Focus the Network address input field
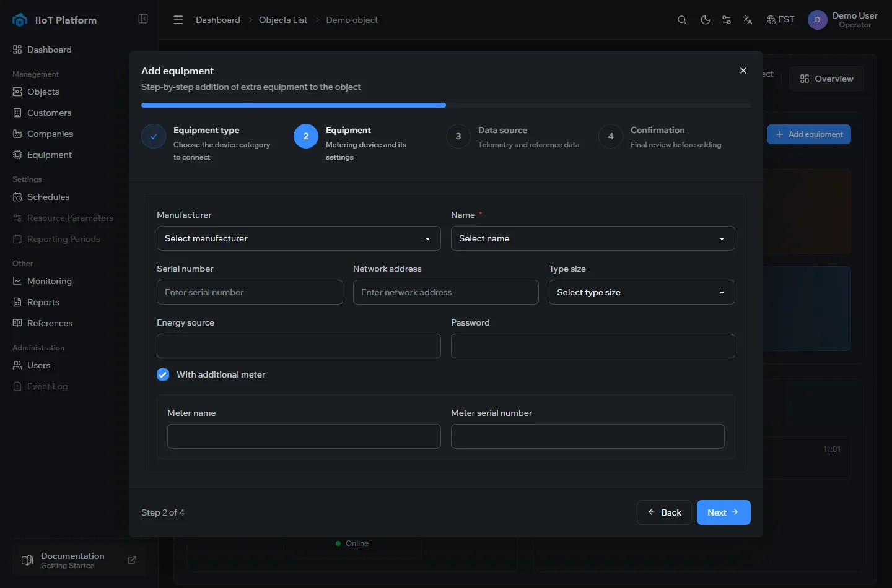The width and height of the screenshot is (892, 588). point(446,292)
